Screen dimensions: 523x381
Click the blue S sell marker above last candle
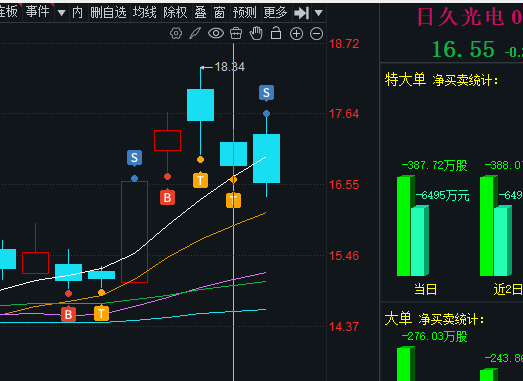266,93
